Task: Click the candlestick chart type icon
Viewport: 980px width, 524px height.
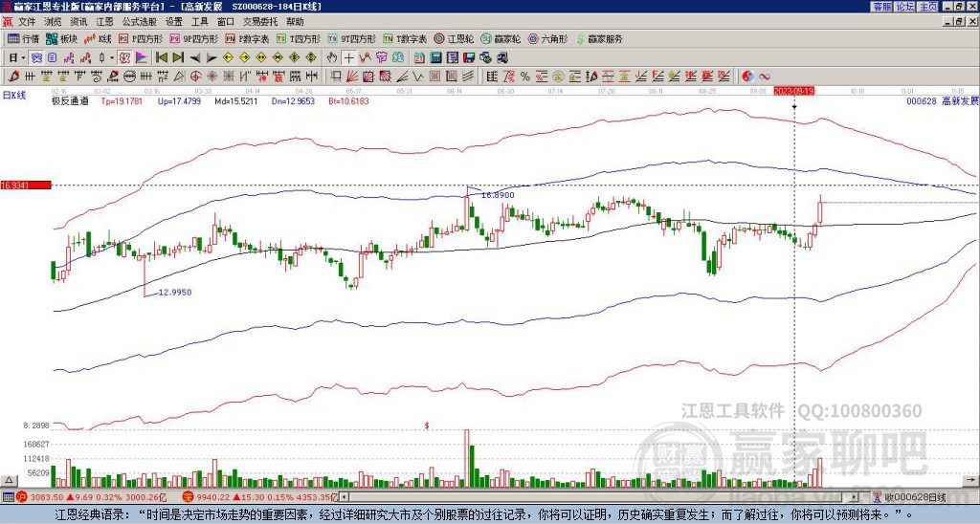Action: pyautogui.click(x=101, y=57)
